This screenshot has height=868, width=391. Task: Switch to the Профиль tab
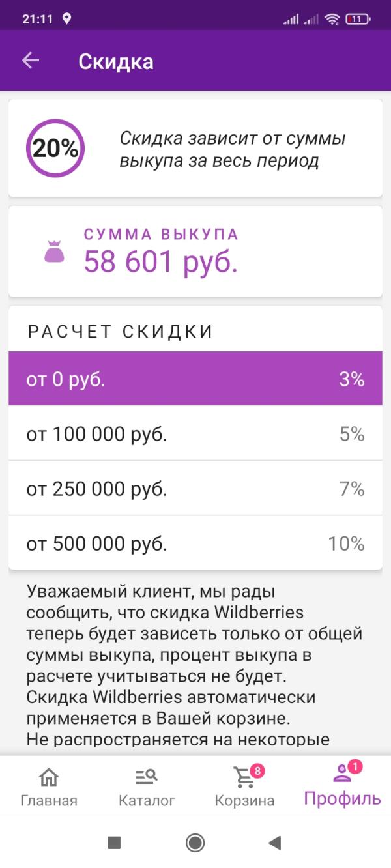point(340,785)
